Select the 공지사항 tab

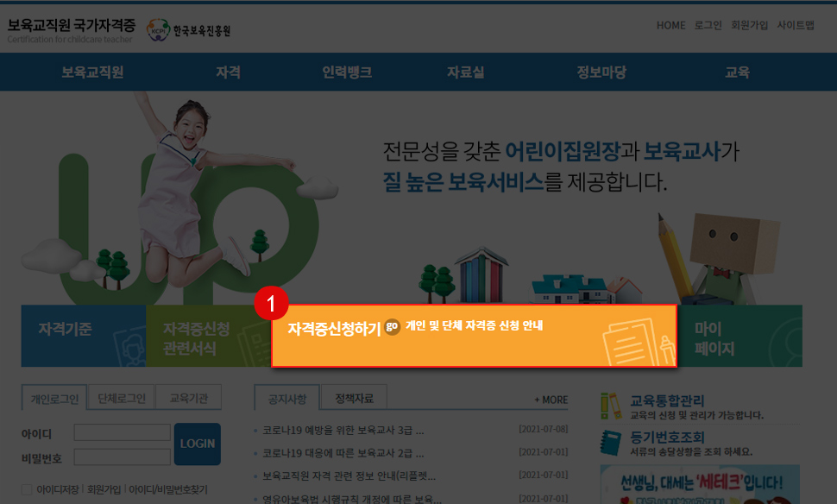pyautogui.click(x=285, y=396)
